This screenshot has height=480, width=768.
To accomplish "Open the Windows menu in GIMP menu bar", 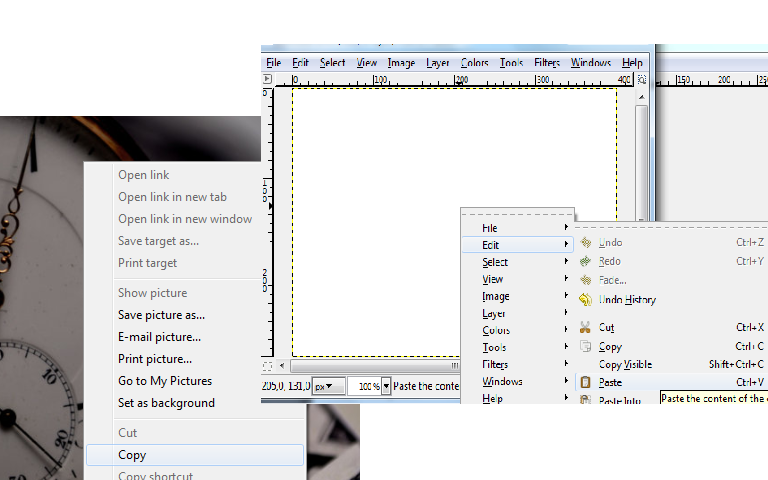I will [x=591, y=63].
